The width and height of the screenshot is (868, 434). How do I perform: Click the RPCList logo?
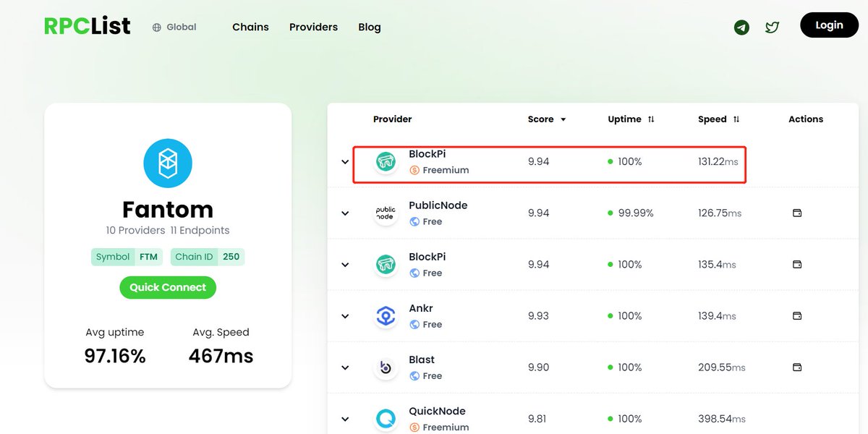click(86, 25)
